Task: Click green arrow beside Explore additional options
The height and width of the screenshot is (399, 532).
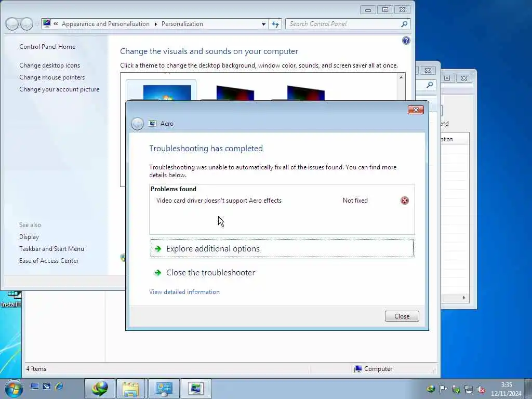Action: [158, 249]
